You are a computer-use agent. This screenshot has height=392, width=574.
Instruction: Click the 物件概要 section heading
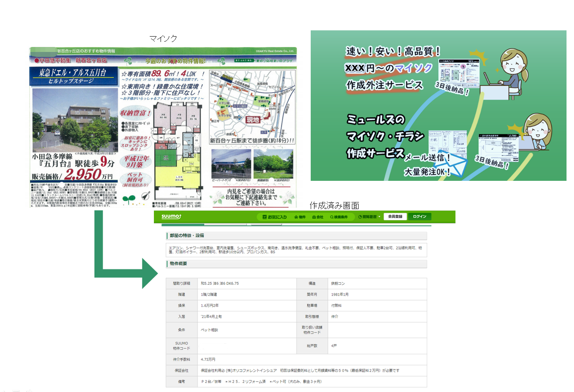pyautogui.click(x=178, y=264)
